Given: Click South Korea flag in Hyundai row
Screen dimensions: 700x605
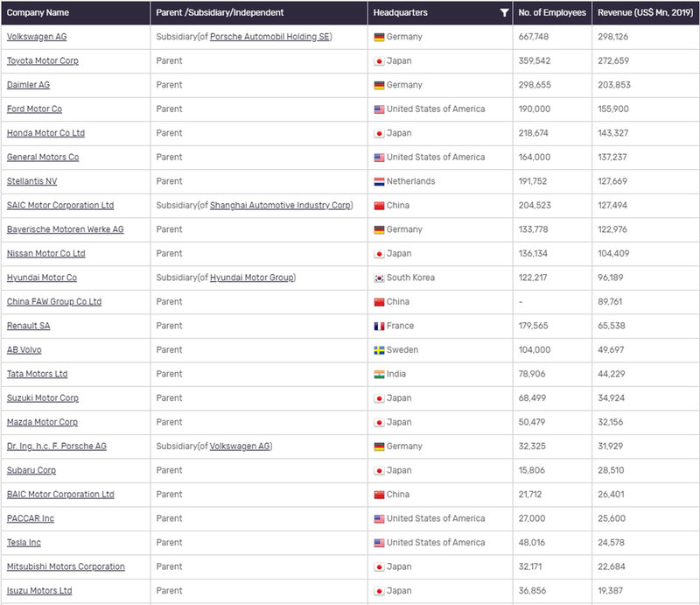Looking at the screenshot, I should (x=379, y=278).
